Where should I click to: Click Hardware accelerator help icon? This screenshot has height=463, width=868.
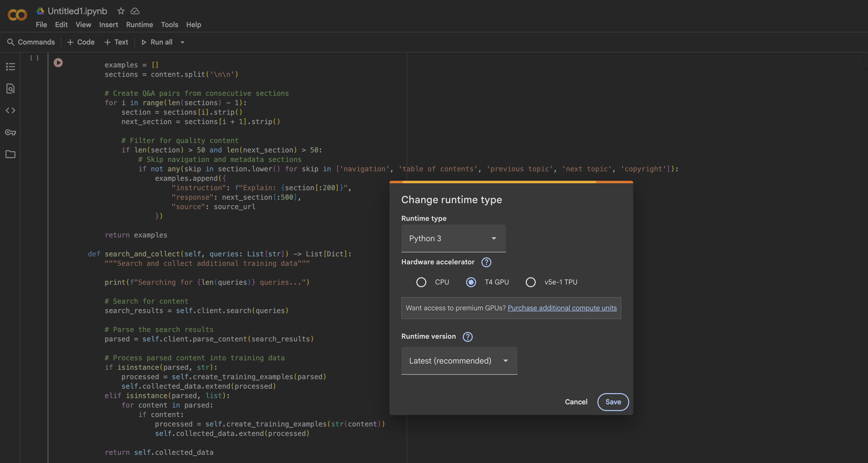point(486,262)
